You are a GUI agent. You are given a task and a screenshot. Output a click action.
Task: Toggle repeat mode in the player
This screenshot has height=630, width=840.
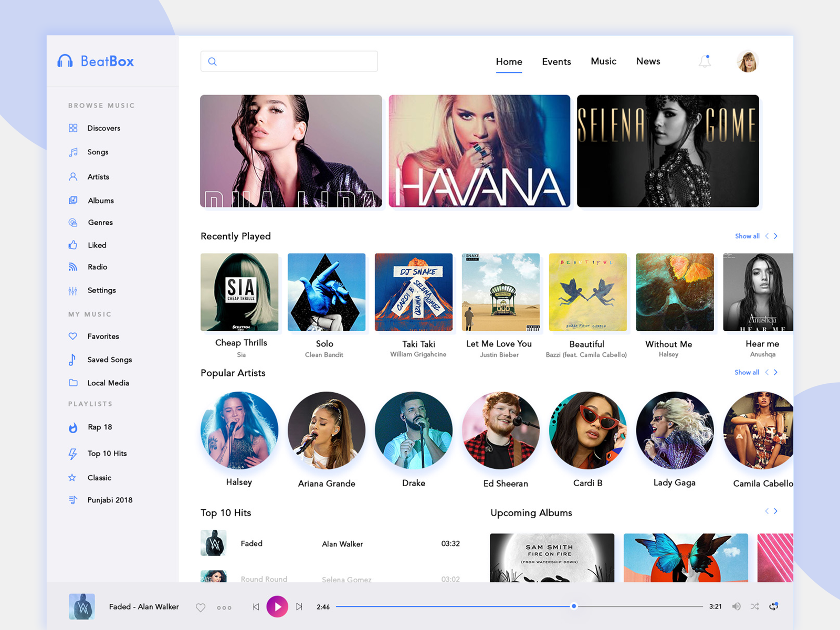click(774, 606)
